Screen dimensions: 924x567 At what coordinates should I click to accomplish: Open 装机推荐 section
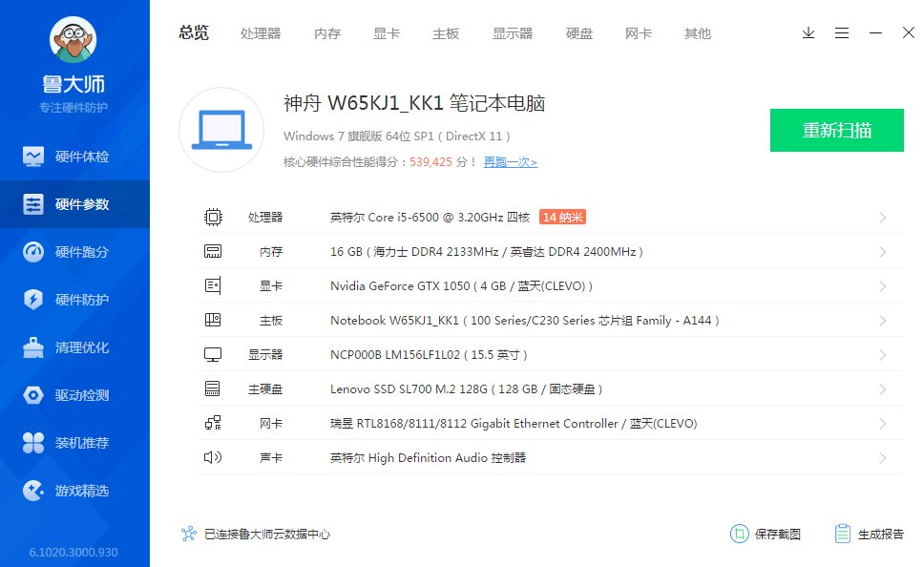[74, 443]
